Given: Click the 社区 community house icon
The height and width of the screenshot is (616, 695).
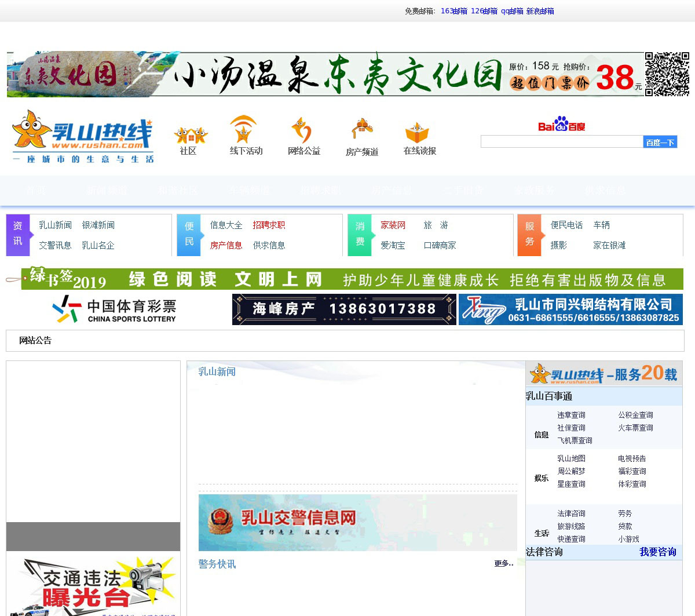Looking at the screenshot, I should (190, 135).
